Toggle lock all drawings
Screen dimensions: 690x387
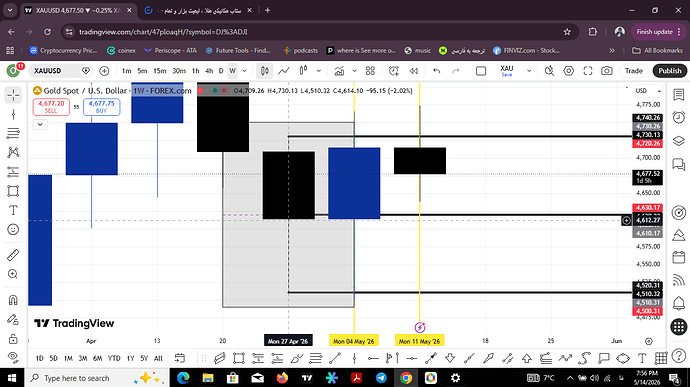point(13,339)
